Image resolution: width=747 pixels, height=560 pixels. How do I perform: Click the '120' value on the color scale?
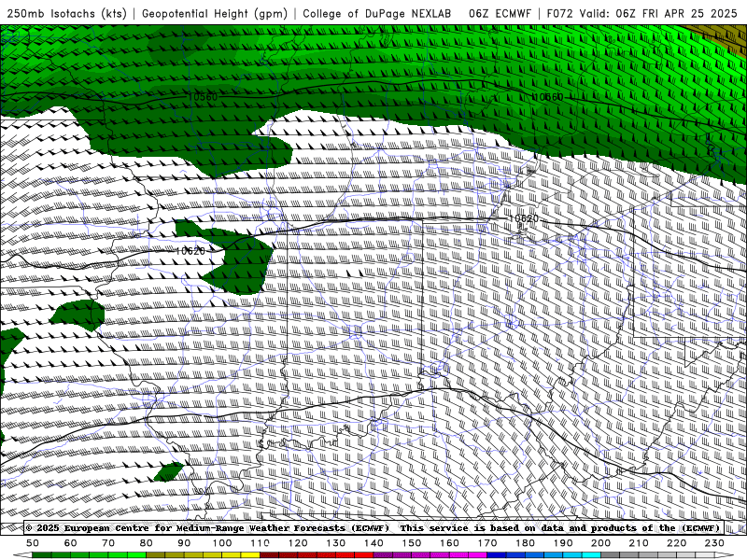coord(298,543)
